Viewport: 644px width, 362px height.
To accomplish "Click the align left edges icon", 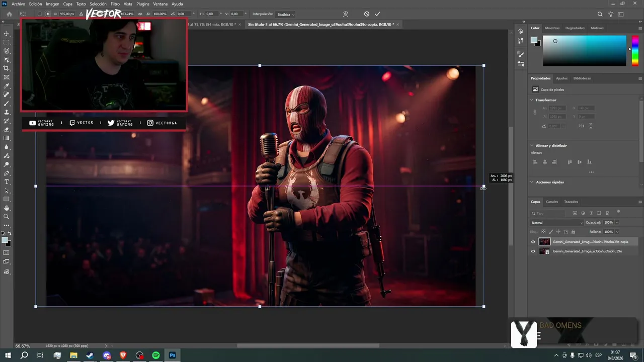I will [535, 162].
